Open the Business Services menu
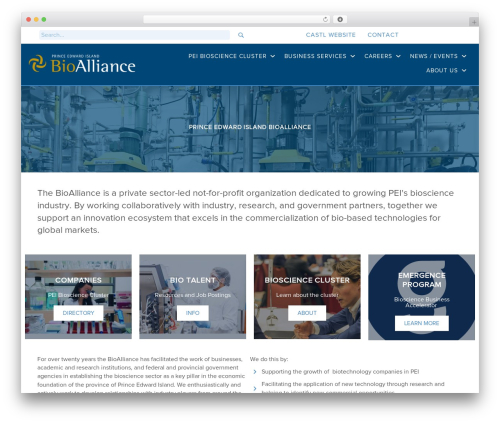 (315, 56)
